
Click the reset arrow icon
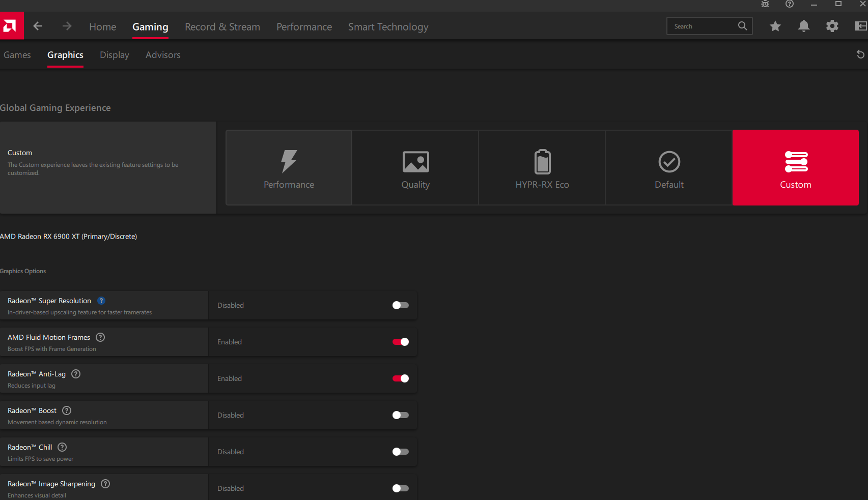coord(860,54)
